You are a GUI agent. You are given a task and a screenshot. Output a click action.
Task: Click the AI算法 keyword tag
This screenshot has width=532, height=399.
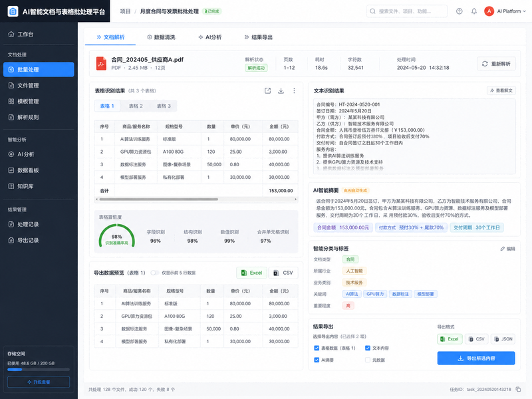click(352, 294)
